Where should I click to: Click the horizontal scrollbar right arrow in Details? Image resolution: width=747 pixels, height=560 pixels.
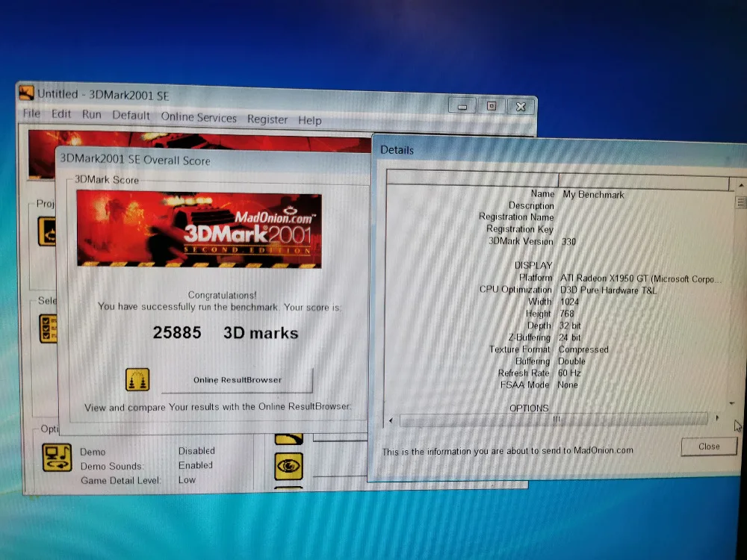coord(716,418)
